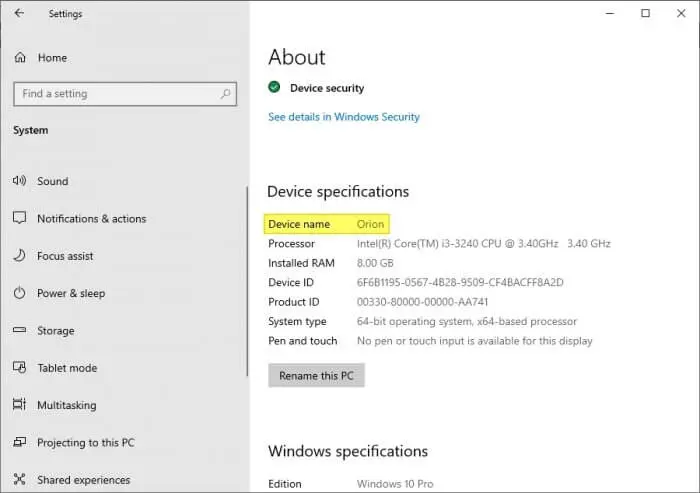The height and width of the screenshot is (493, 700).
Task: Click the Settings window title text
Action: pos(65,14)
